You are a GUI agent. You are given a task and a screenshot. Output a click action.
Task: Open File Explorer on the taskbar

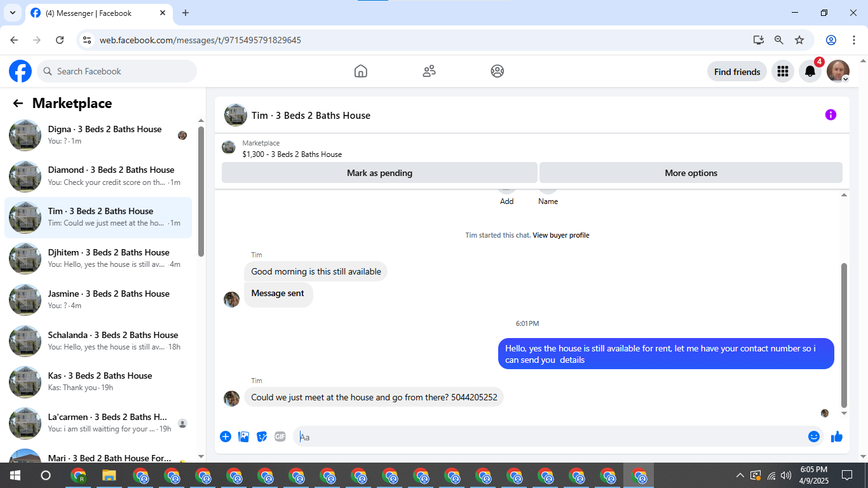(x=109, y=475)
